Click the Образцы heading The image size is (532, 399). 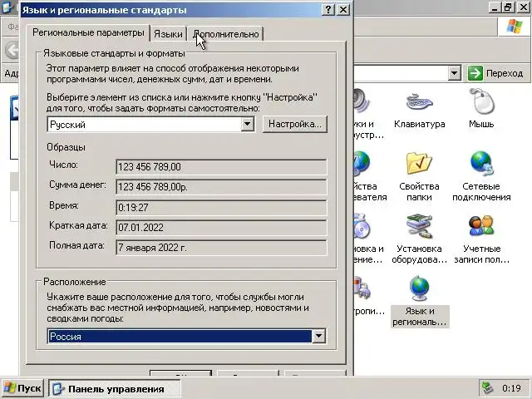pos(66,147)
